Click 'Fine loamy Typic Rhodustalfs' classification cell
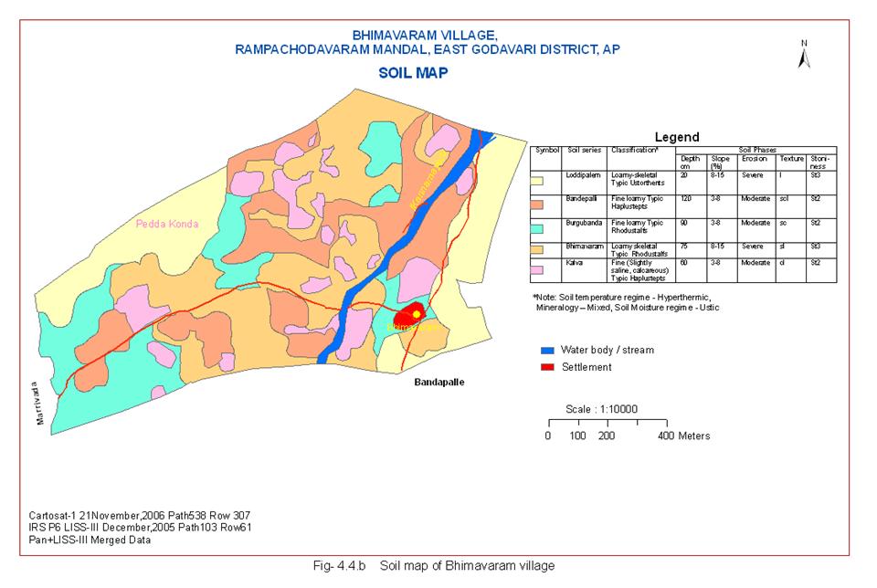This screenshot has width=877, height=588. pyautogui.click(x=637, y=226)
